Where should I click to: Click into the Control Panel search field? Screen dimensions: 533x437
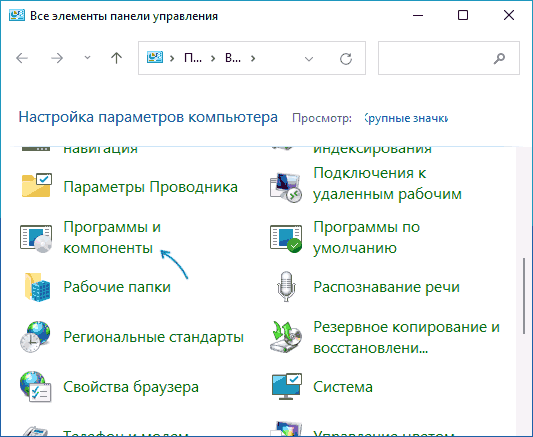pos(449,58)
